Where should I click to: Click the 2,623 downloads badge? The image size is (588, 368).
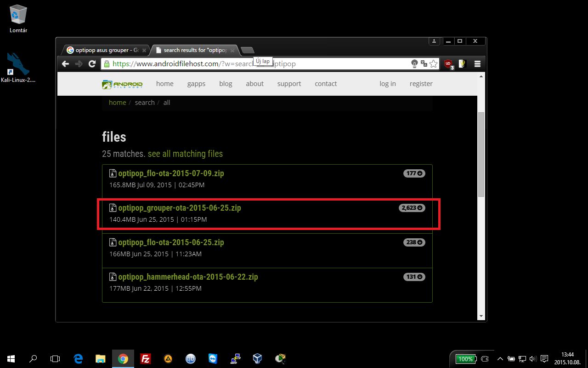pyautogui.click(x=412, y=208)
